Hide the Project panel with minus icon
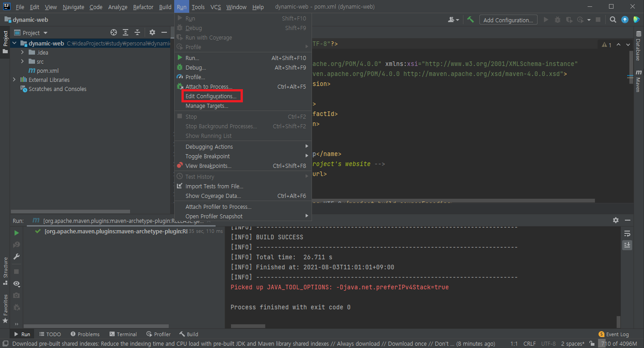Viewport: 644px width, 348px height. (165, 33)
